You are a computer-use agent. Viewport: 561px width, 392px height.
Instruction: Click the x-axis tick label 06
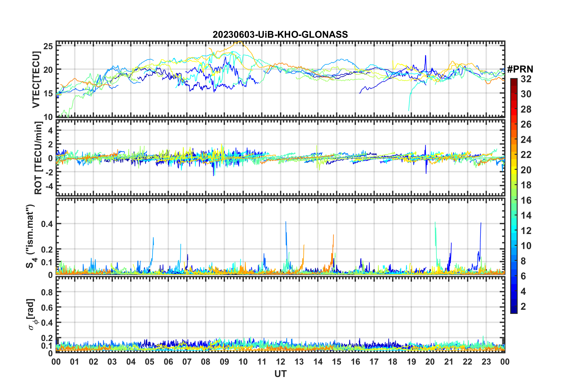coord(168,362)
